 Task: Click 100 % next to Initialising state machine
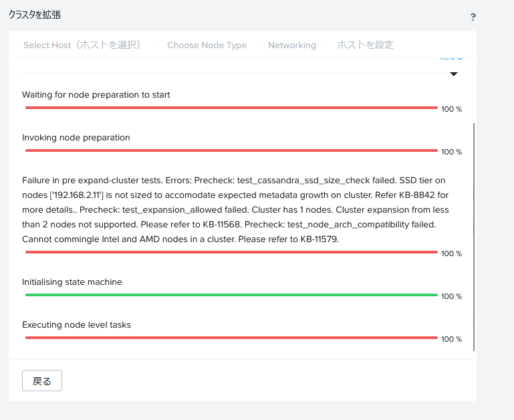(451, 296)
